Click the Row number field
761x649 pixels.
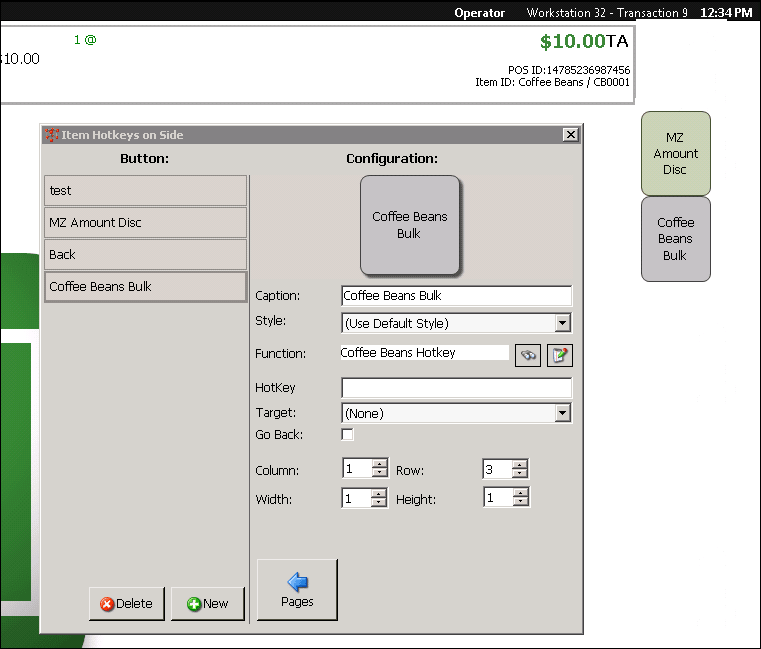[x=498, y=468]
